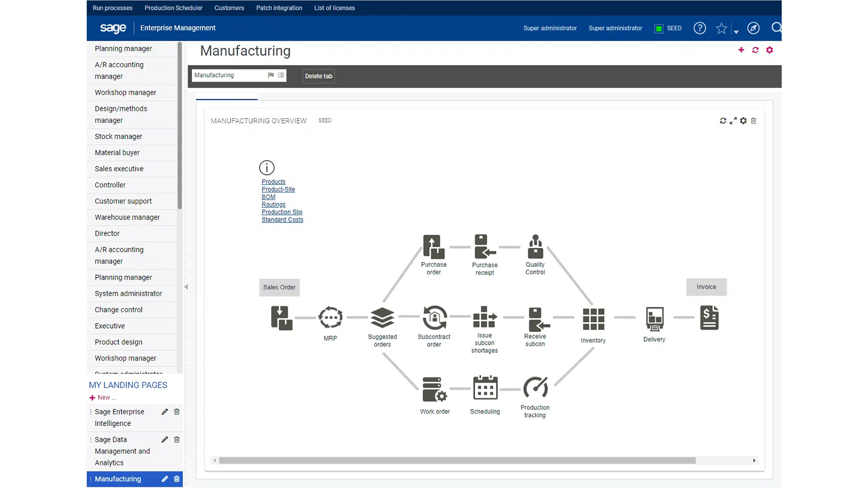Image resolution: width=868 pixels, height=488 pixels.
Task: Open the Delivery icon
Action: [x=654, y=318]
